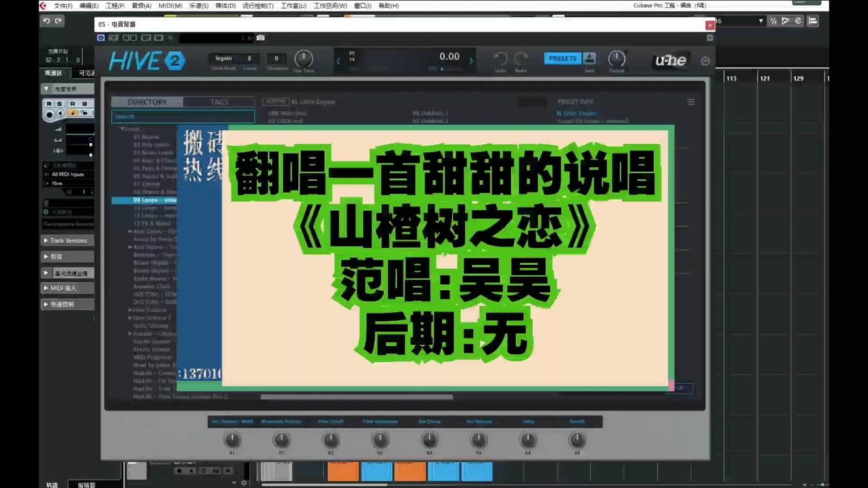Toggle the Hive plugin bypass button
The image size is (868, 488).
coord(101,38)
